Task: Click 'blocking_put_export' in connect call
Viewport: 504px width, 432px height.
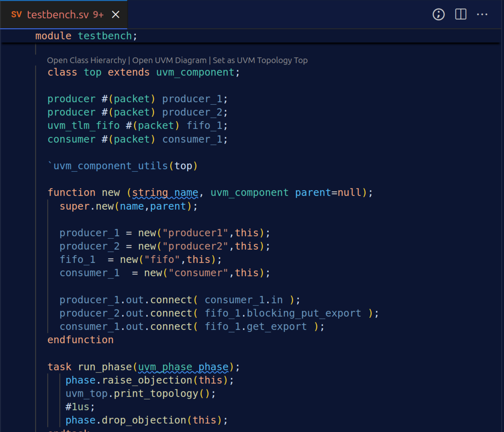Action: click(304, 313)
